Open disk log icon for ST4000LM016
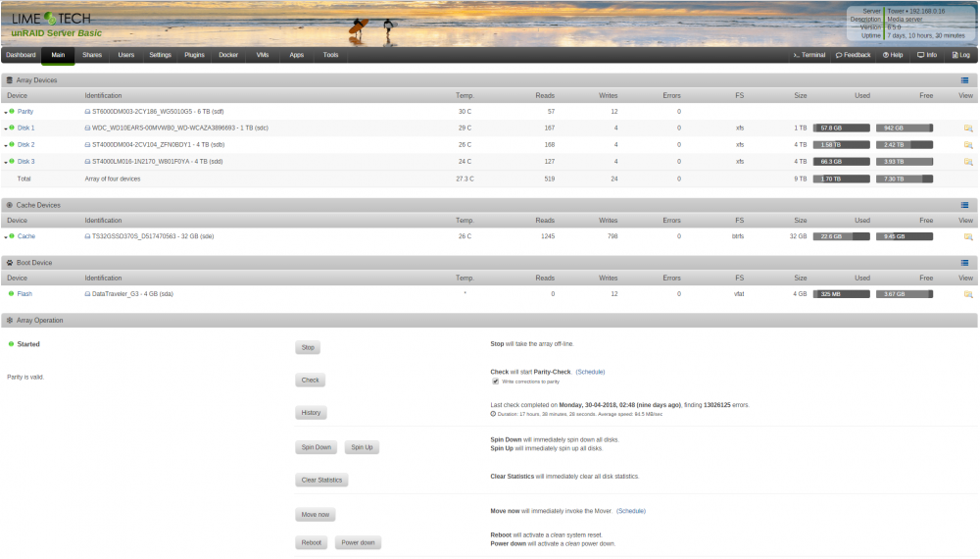 pyautogui.click(x=87, y=162)
